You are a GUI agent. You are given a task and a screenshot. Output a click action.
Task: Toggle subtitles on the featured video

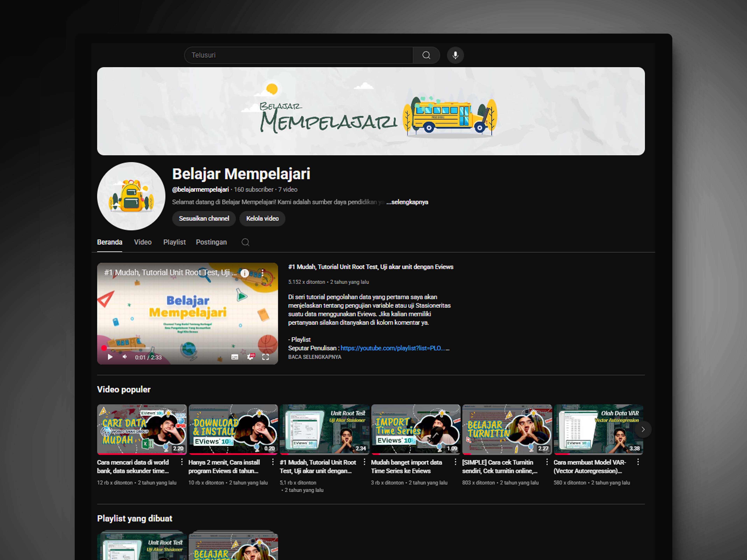[x=235, y=357]
